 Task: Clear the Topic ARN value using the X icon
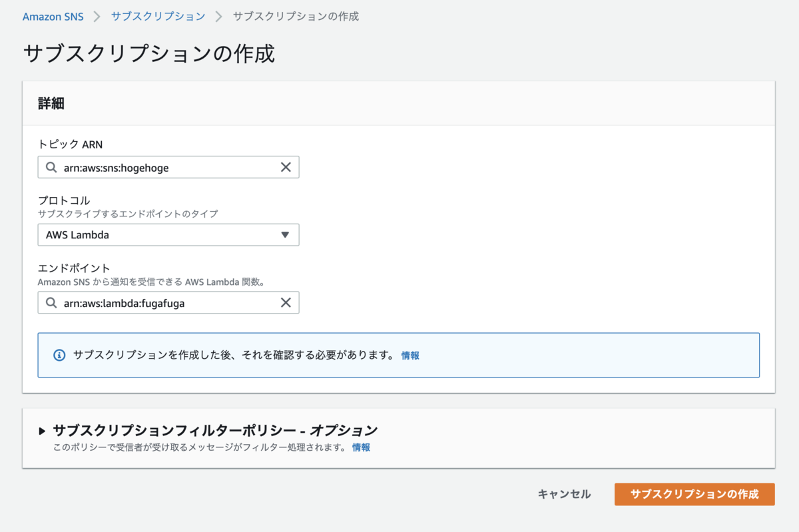click(x=286, y=167)
